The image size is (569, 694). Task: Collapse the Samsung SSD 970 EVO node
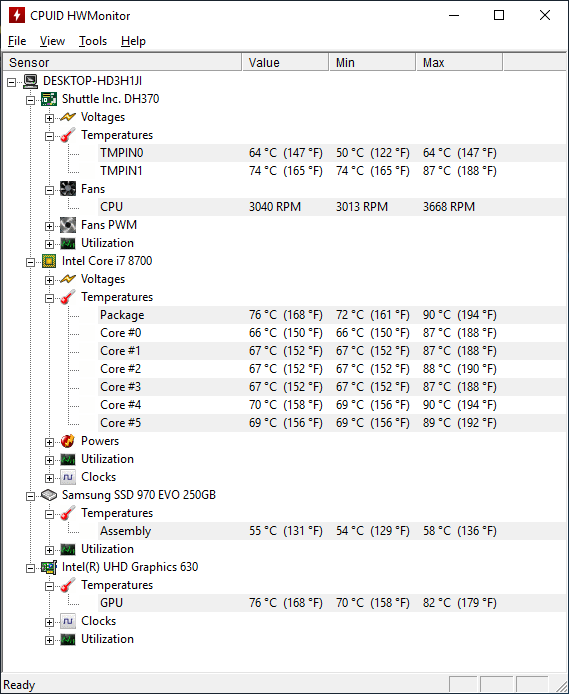click(31, 496)
